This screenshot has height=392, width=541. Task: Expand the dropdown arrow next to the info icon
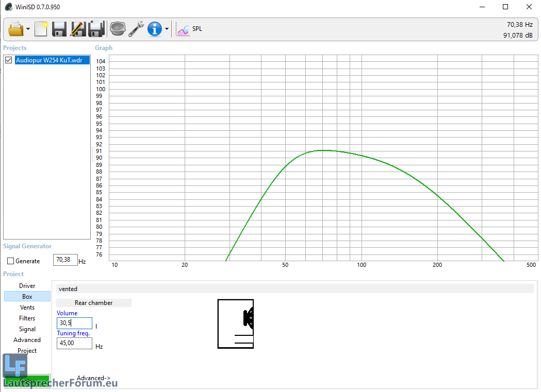[x=167, y=29]
